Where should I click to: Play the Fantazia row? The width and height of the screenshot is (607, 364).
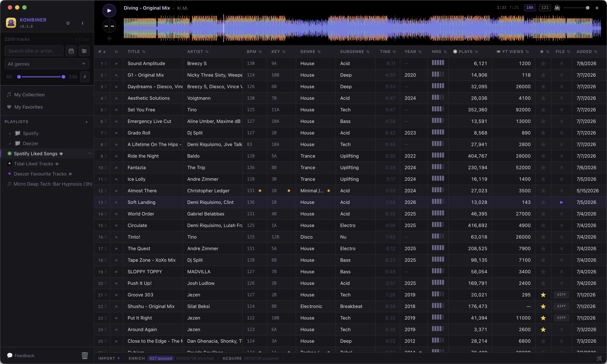click(116, 168)
